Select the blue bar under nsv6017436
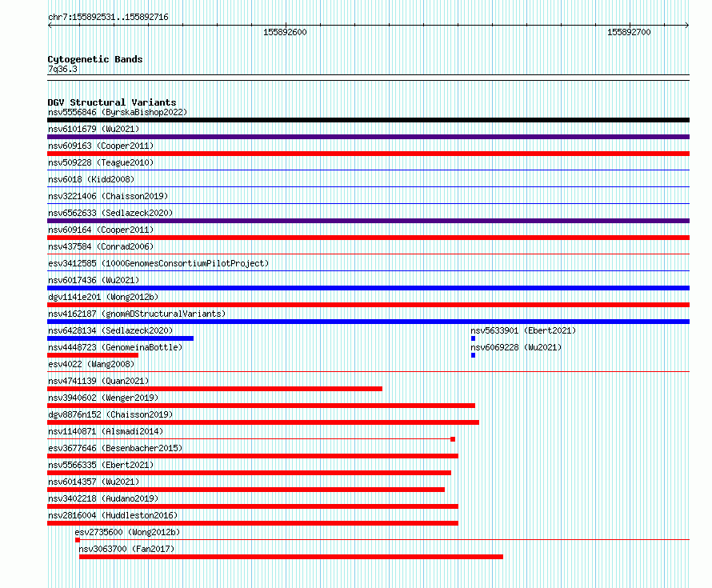Viewport: 712px width, 588px height. pyautogui.click(x=368, y=288)
